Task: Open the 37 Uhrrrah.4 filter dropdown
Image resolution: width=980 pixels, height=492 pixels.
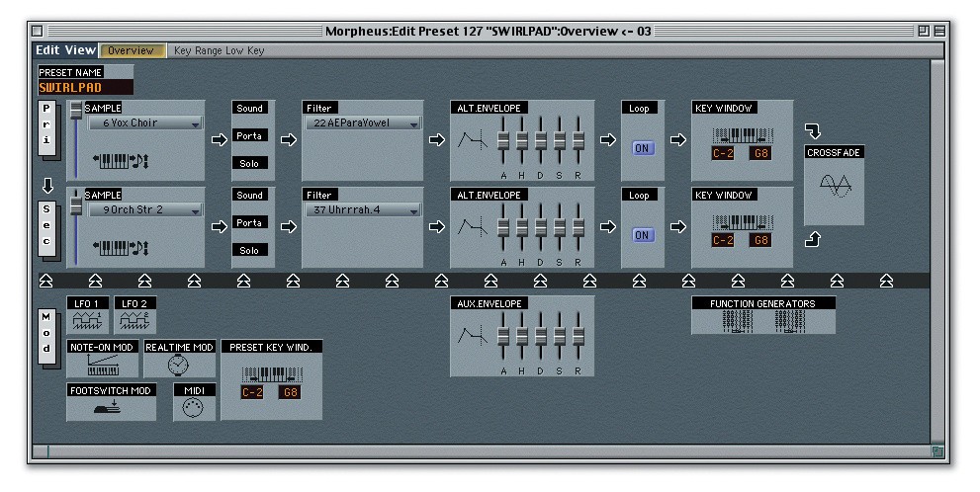Action: [363, 209]
